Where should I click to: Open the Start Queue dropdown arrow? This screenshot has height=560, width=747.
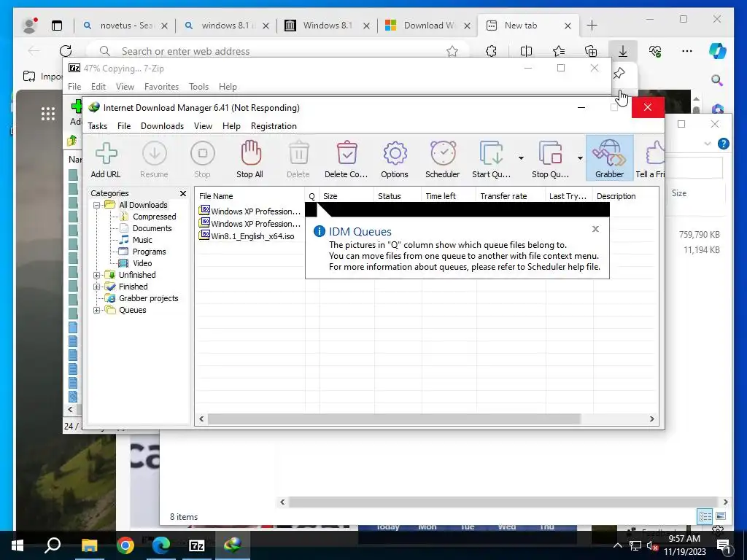(521, 158)
